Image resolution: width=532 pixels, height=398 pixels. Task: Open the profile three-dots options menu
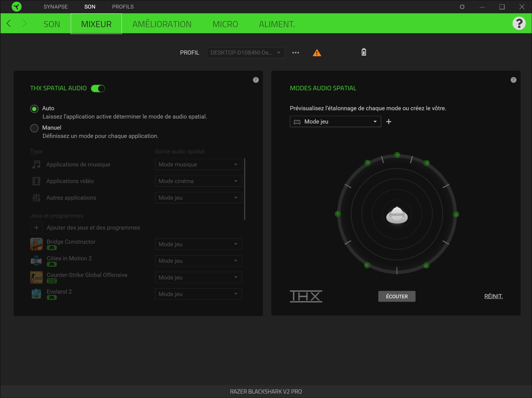coord(295,53)
